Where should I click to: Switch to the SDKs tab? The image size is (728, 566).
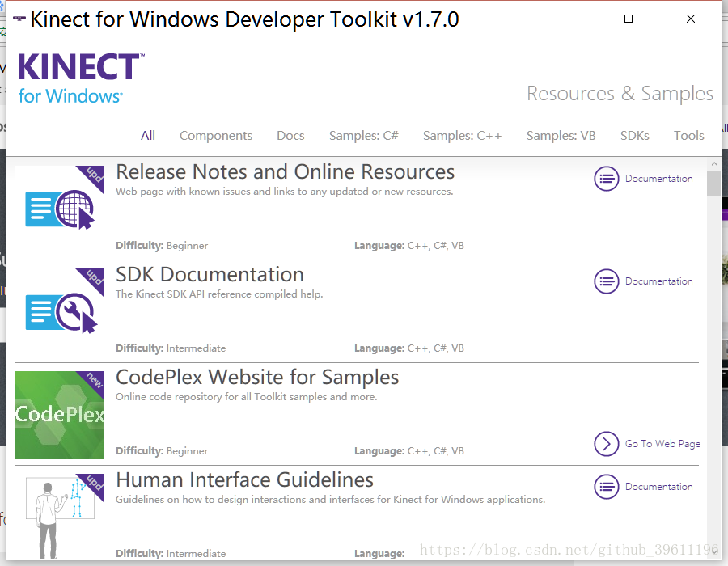tap(635, 136)
